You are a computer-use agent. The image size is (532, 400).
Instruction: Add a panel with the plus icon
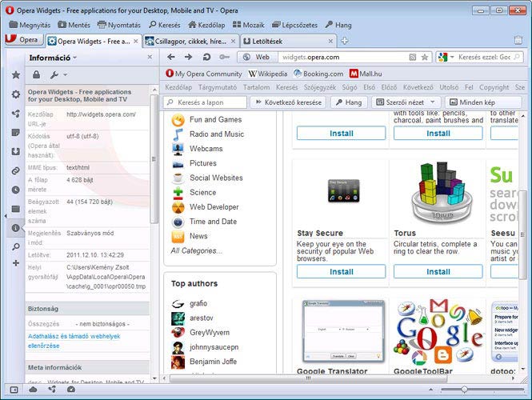16,263
